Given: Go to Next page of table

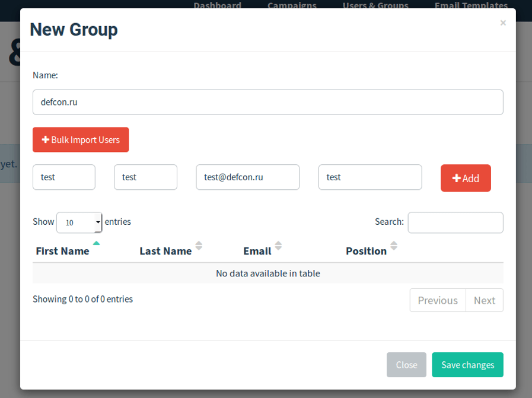Looking at the screenshot, I should [x=484, y=300].
